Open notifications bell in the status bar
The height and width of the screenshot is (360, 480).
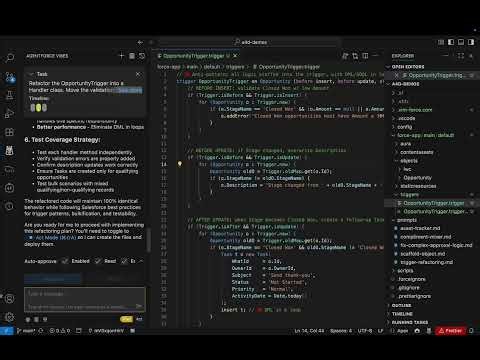(471, 331)
